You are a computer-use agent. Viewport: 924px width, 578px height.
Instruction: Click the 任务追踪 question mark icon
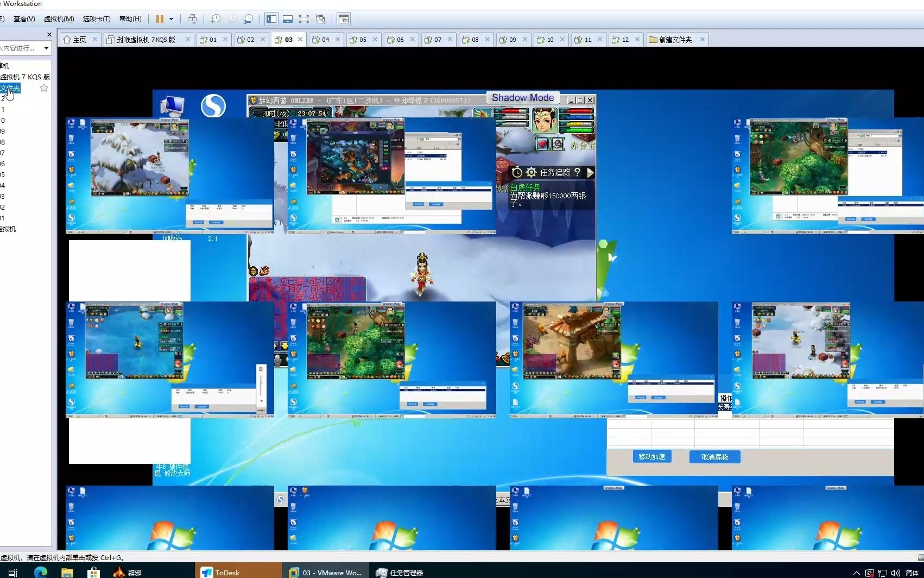click(x=577, y=172)
